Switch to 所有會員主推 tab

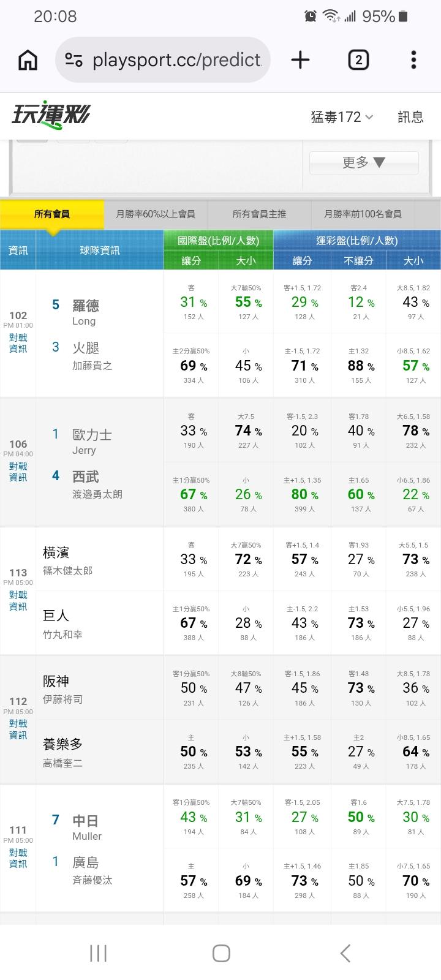tap(259, 214)
